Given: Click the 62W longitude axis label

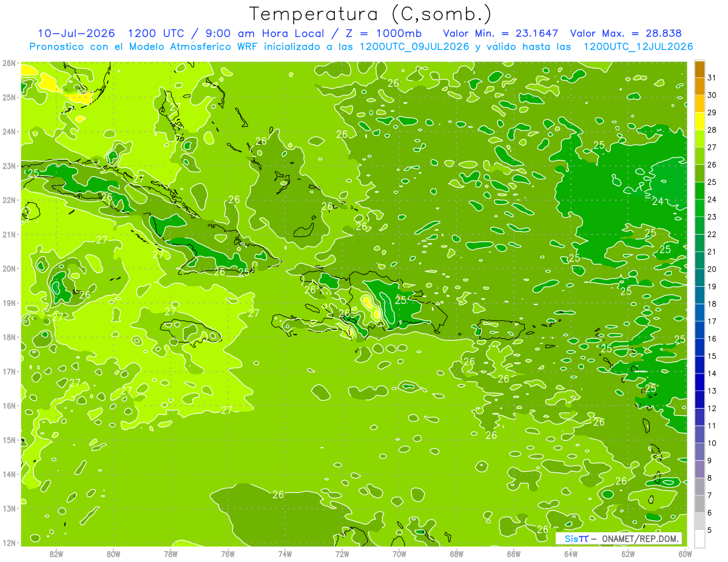Looking at the screenshot, I should pos(628,554).
